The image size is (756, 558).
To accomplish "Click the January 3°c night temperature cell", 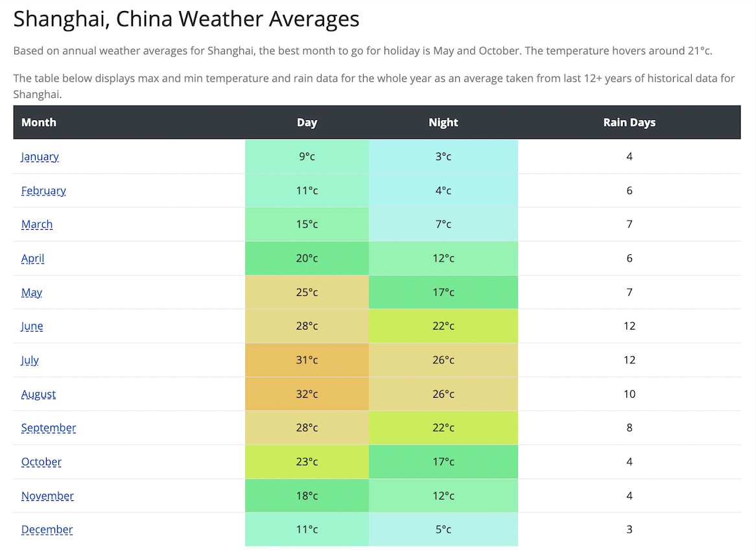I will [x=443, y=156].
